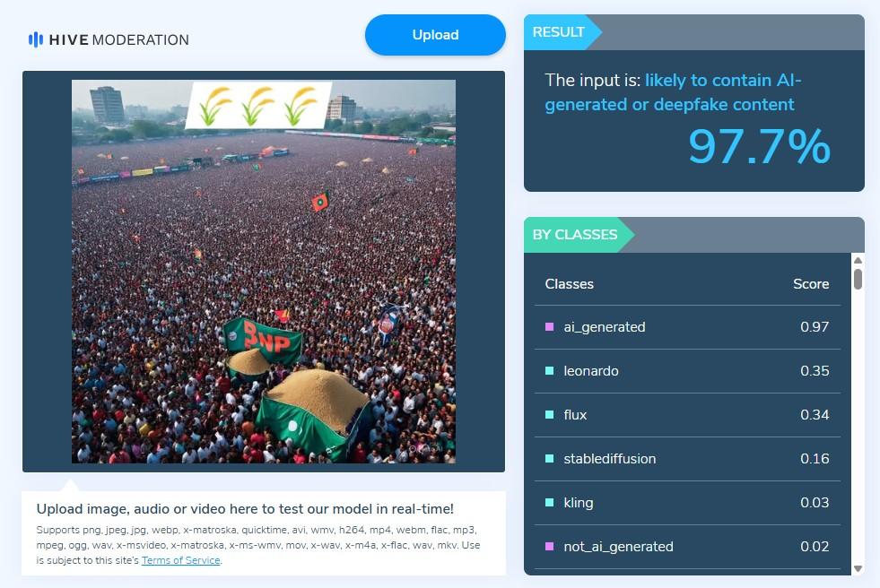Screen dimensions: 880x588
Task: Click the not_ai_generated pink marker
Action: pyautogui.click(x=549, y=547)
